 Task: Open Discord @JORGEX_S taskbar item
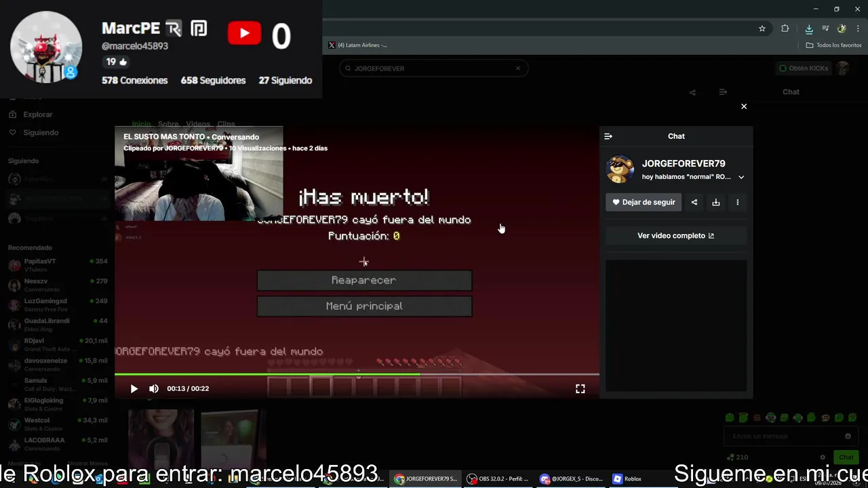[571, 479]
